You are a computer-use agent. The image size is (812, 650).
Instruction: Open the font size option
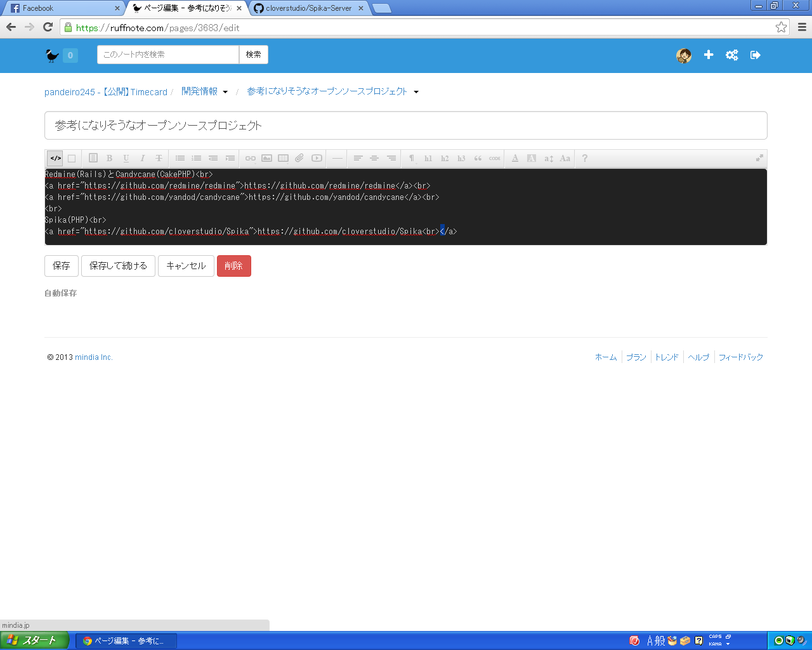tap(549, 158)
